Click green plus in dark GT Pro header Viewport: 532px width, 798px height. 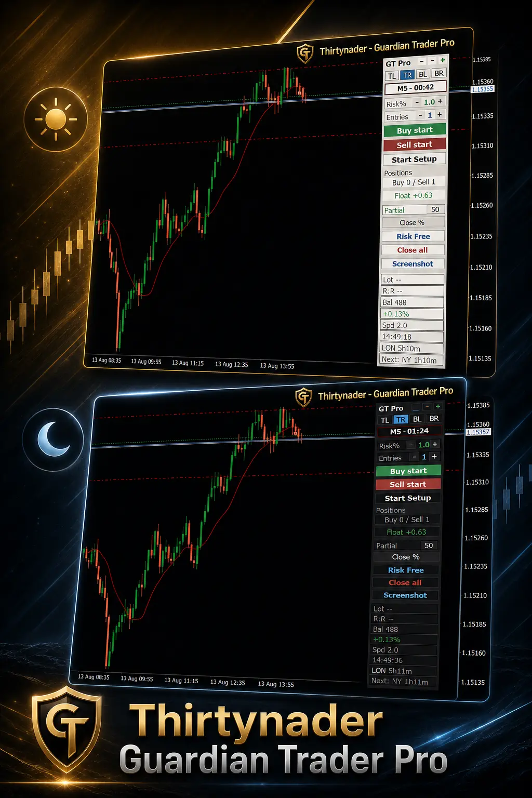point(437,406)
